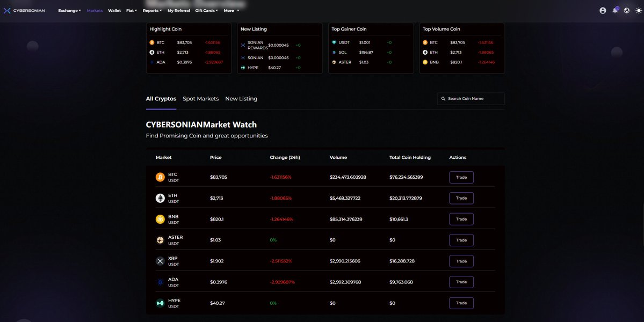Select Markets in the navigation bar
Viewport: 644px width, 322px height.
point(95,10)
